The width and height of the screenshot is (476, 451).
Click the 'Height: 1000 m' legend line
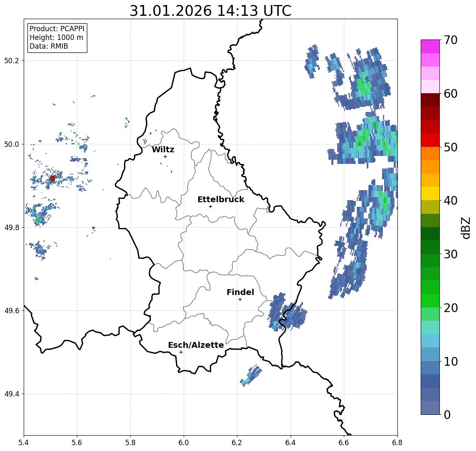(x=56, y=37)
